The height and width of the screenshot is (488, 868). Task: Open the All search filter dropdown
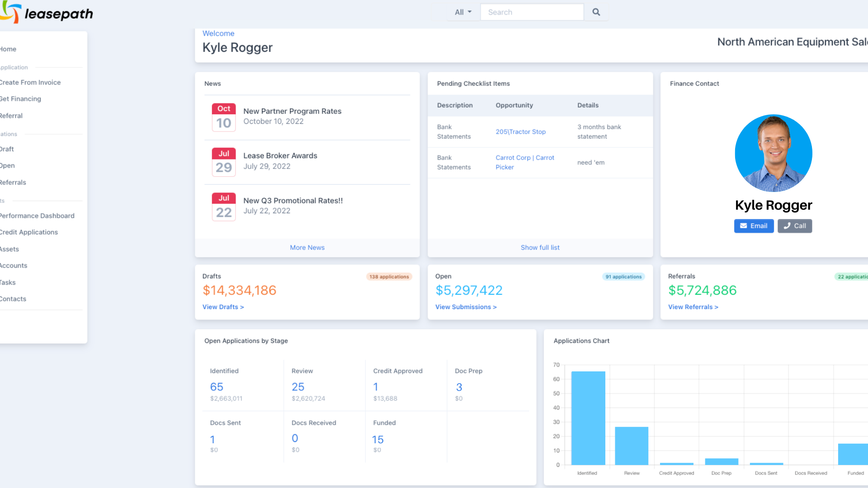pos(462,12)
